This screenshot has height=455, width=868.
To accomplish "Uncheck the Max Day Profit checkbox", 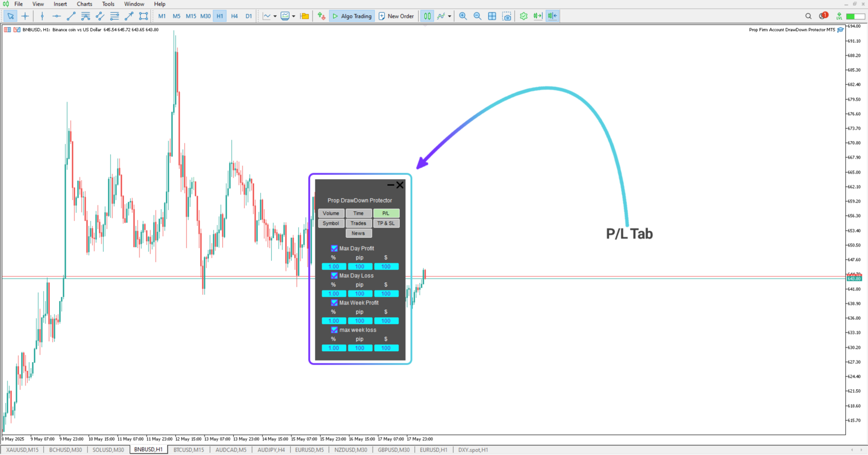I will click(x=334, y=248).
